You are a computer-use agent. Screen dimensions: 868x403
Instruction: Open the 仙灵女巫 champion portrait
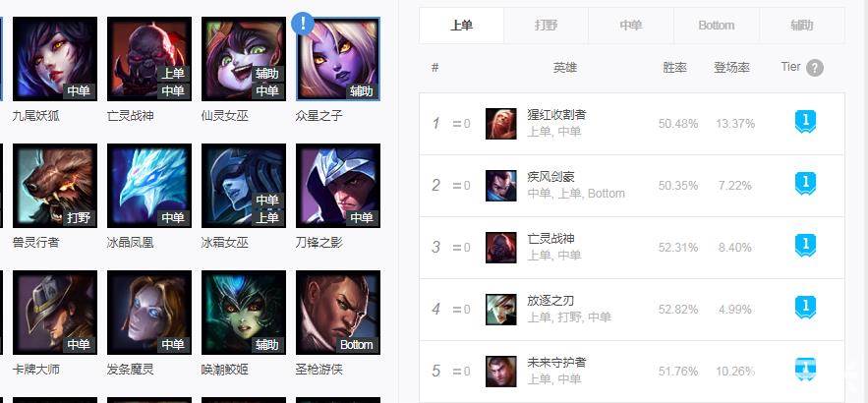tap(244, 59)
